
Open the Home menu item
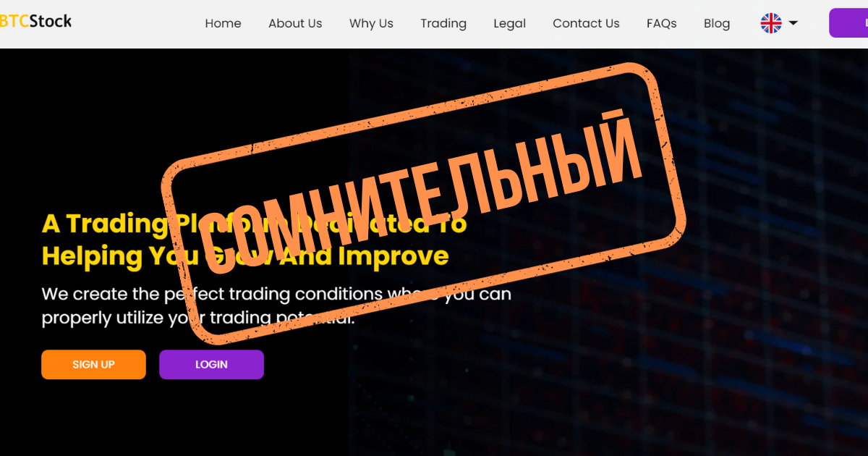[223, 23]
